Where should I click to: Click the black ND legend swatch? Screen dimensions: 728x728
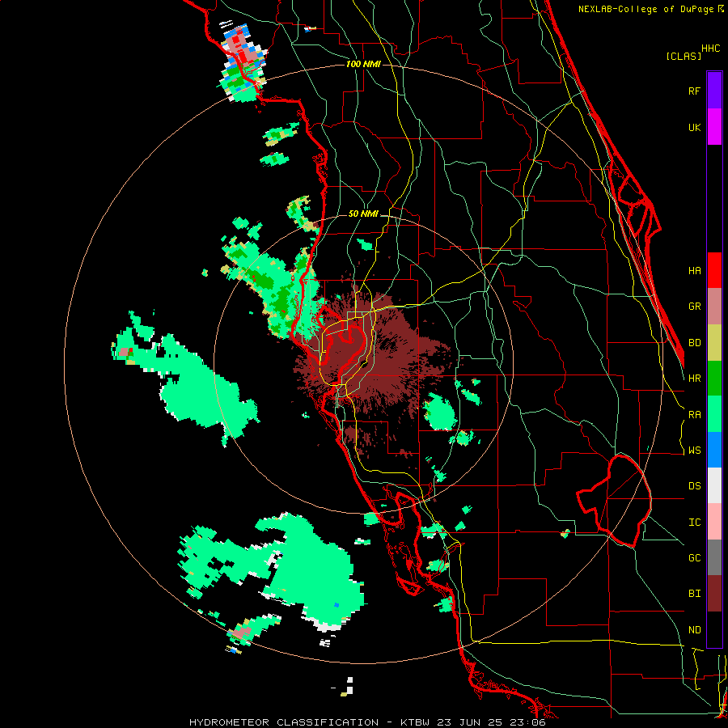[714, 629]
